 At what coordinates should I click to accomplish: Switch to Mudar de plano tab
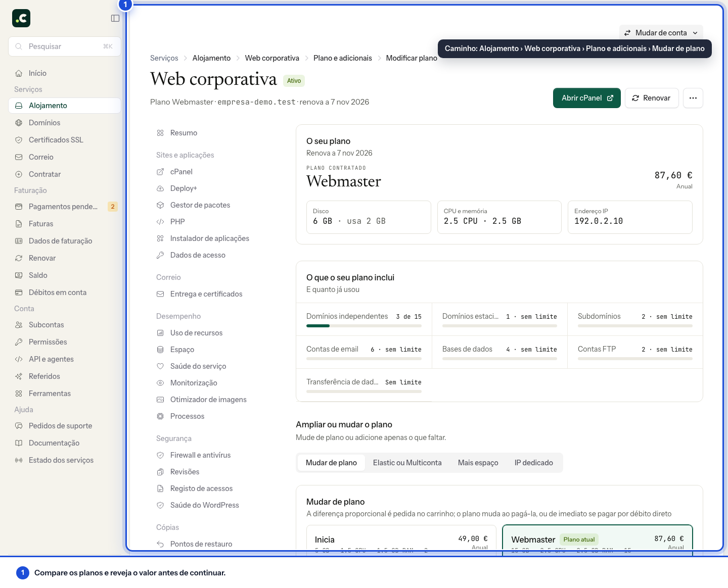coord(331,463)
